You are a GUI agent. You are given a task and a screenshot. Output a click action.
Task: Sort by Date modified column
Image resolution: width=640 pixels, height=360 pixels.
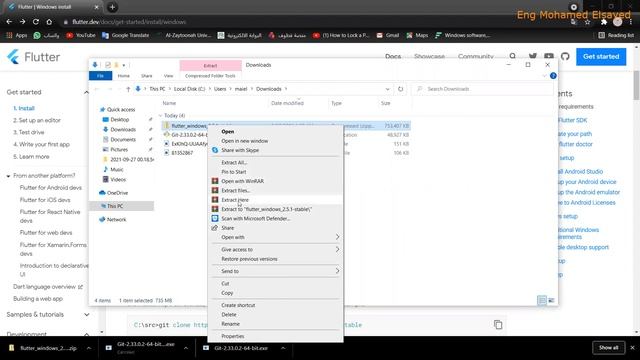[287, 103]
